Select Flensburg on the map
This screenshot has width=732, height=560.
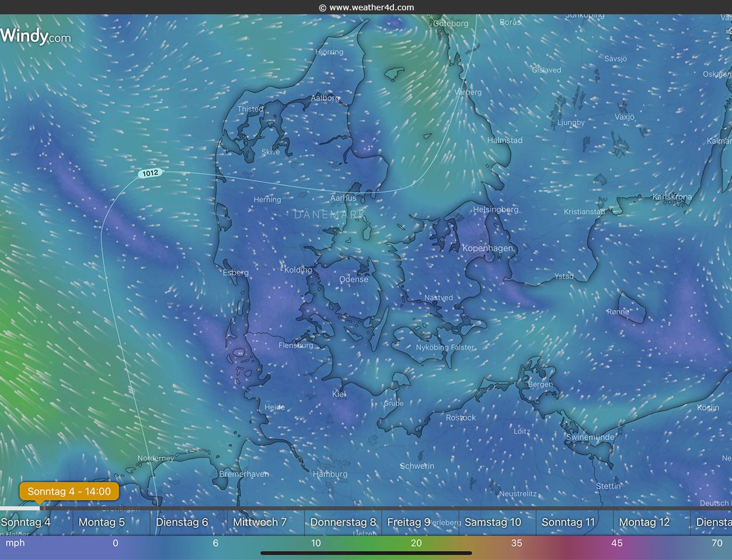click(x=296, y=345)
